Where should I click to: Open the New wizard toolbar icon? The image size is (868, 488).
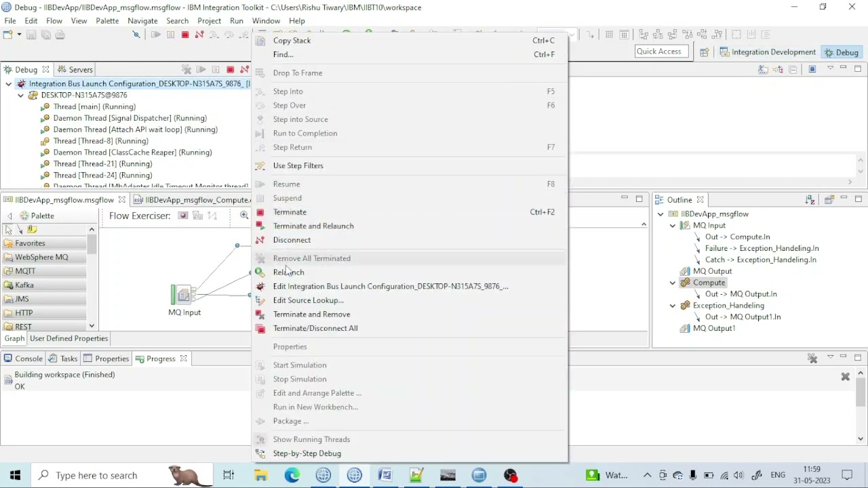tap(8, 35)
